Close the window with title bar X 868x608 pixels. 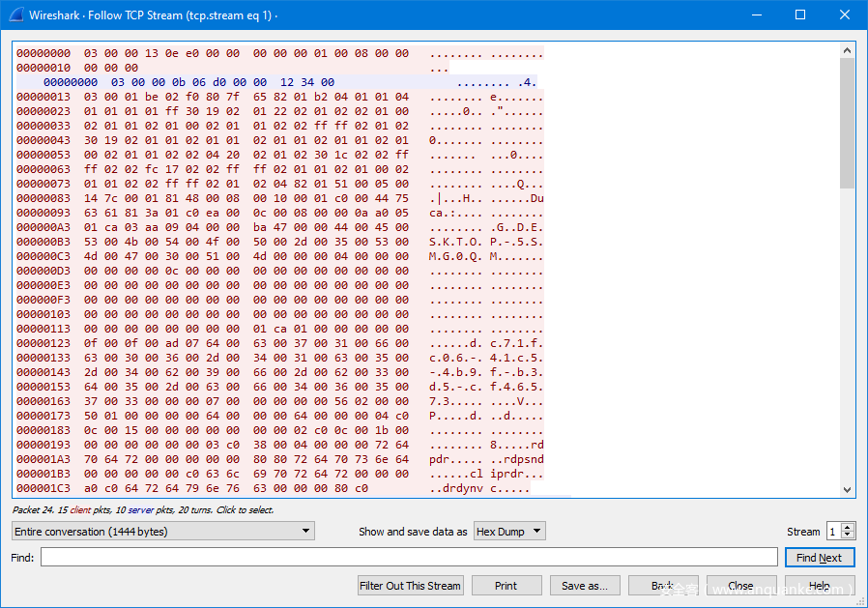tap(845, 14)
